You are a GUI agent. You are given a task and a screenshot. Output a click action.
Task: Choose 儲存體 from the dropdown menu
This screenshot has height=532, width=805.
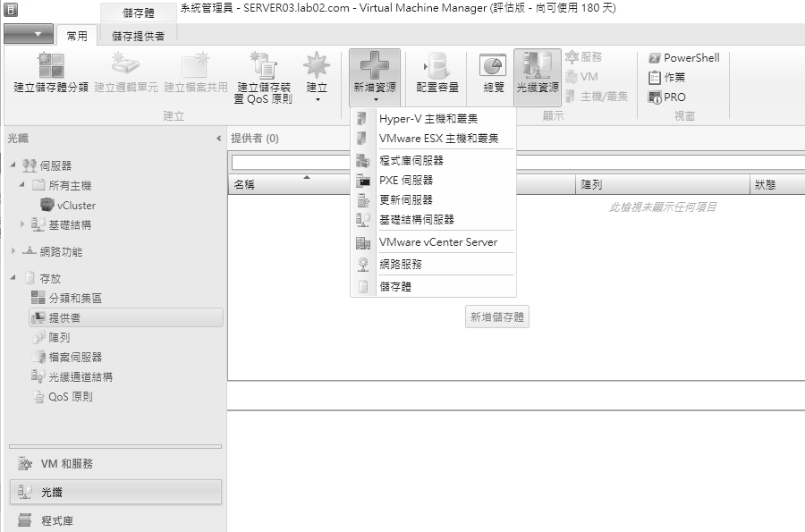click(433, 287)
